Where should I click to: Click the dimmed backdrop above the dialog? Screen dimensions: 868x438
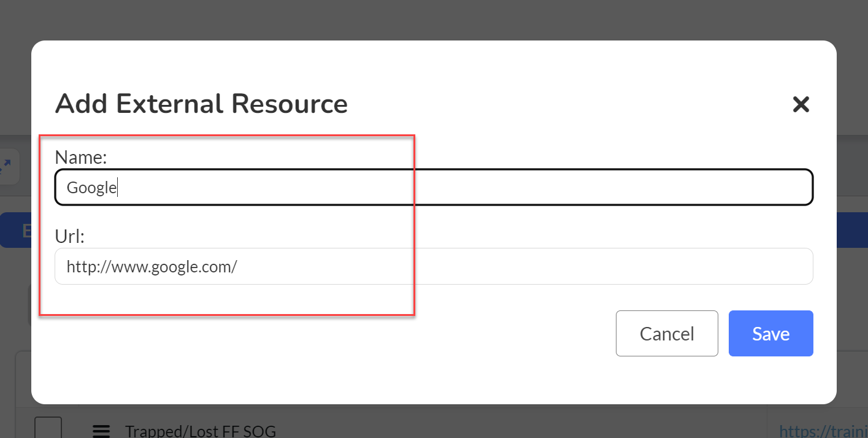pos(434,20)
